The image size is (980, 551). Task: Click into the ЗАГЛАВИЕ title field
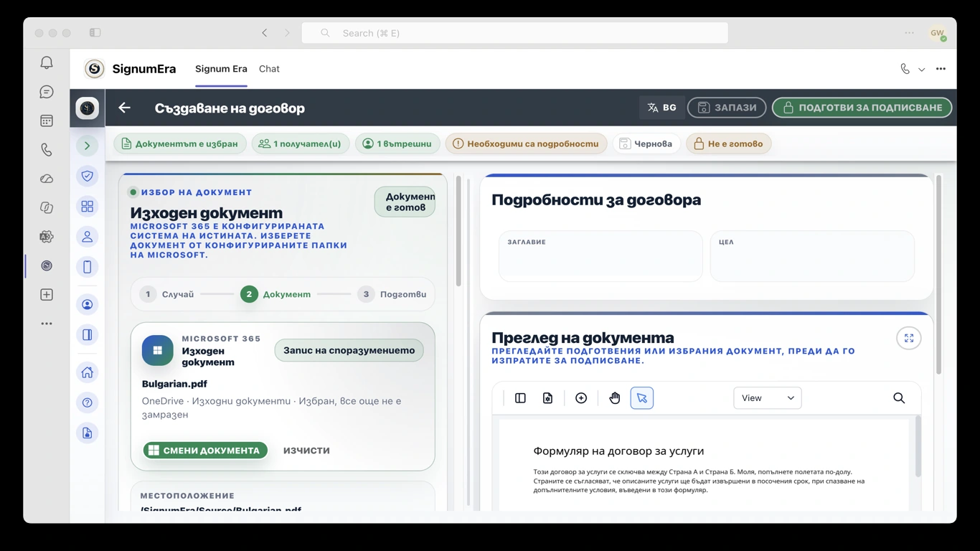tap(600, 256)
